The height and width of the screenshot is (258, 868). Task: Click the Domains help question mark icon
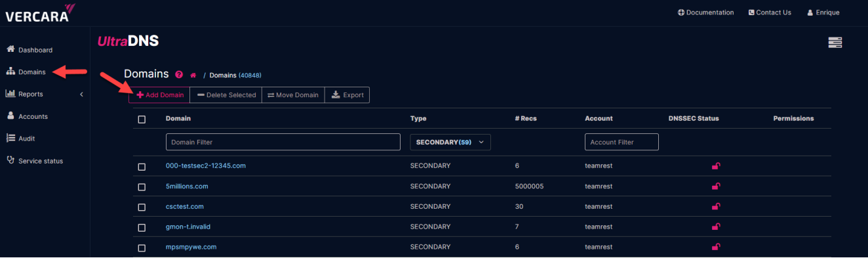[179, 75]
